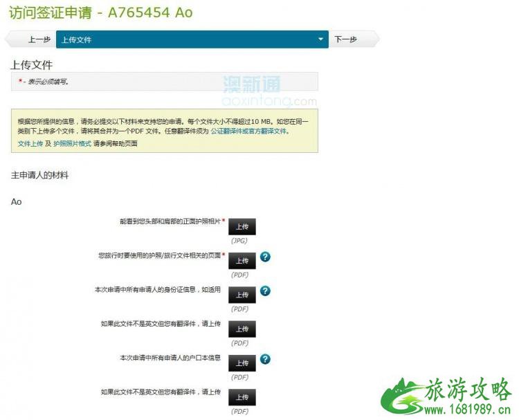Upload translation of the 户口本 document
Screen dimensions: 519x420
(242, 397)
